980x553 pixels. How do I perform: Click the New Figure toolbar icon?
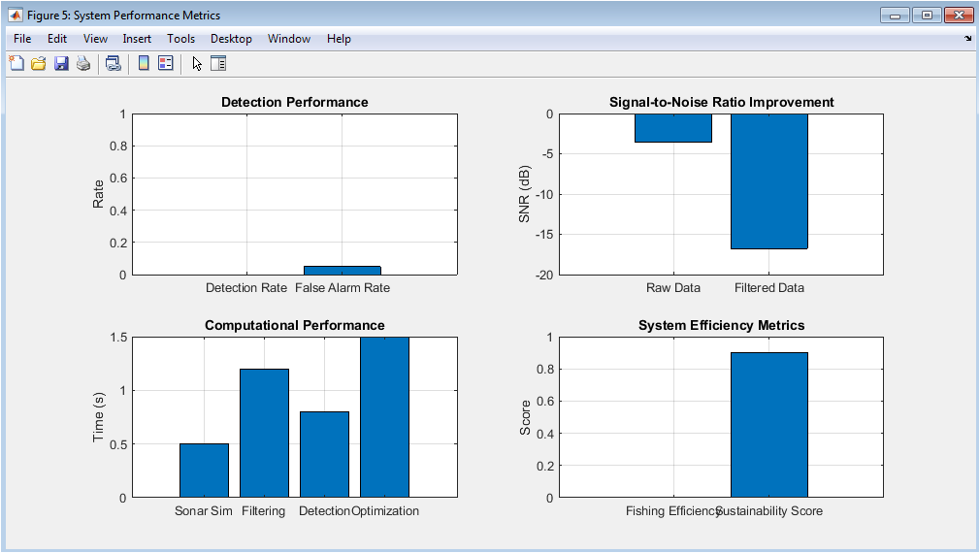tap(16, 64)
